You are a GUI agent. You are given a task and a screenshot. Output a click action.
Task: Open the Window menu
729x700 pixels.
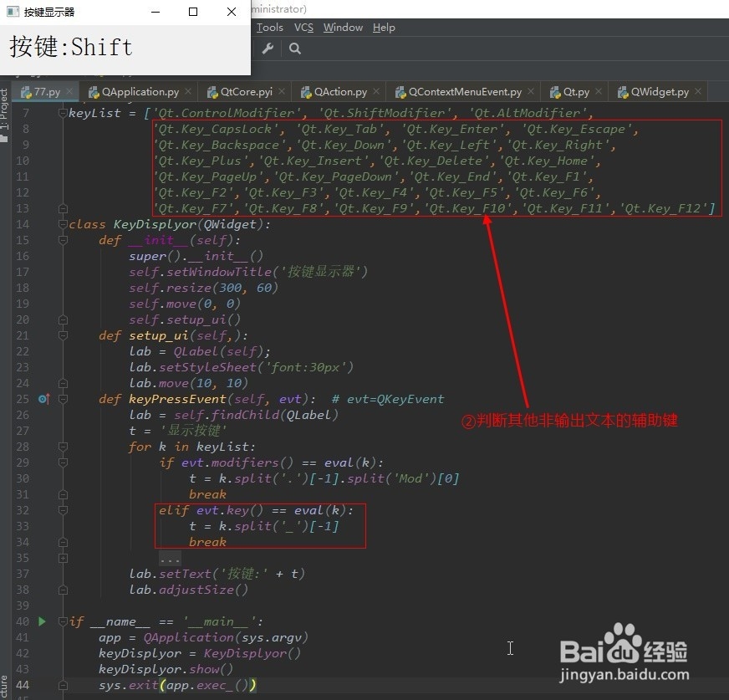coord(343,27)
